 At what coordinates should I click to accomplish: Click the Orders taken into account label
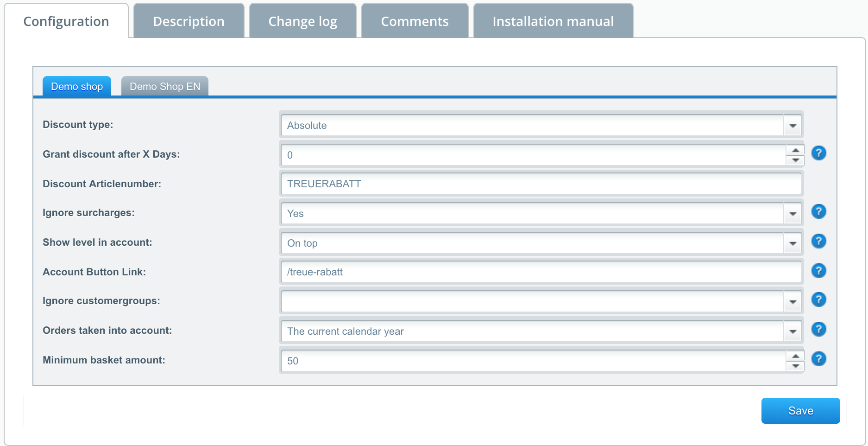[x=107, y=331]
